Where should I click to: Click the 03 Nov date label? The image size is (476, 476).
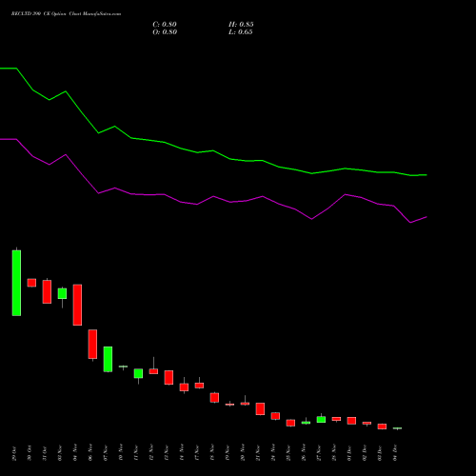(60, 453)
